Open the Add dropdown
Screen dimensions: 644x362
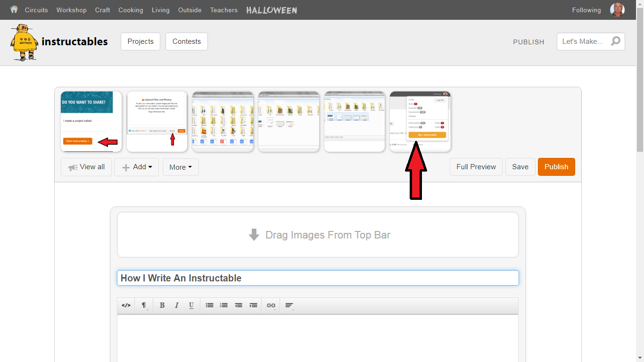[136, 167]
